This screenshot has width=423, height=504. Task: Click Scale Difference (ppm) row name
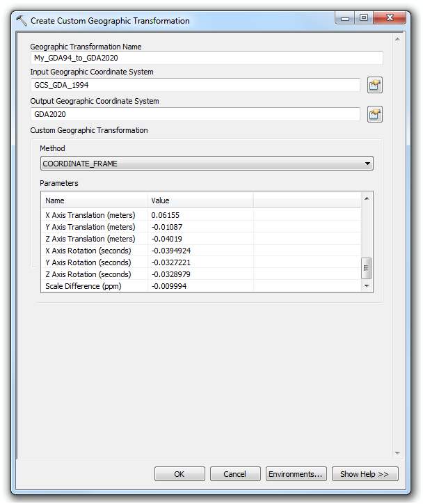click(83, 286)
